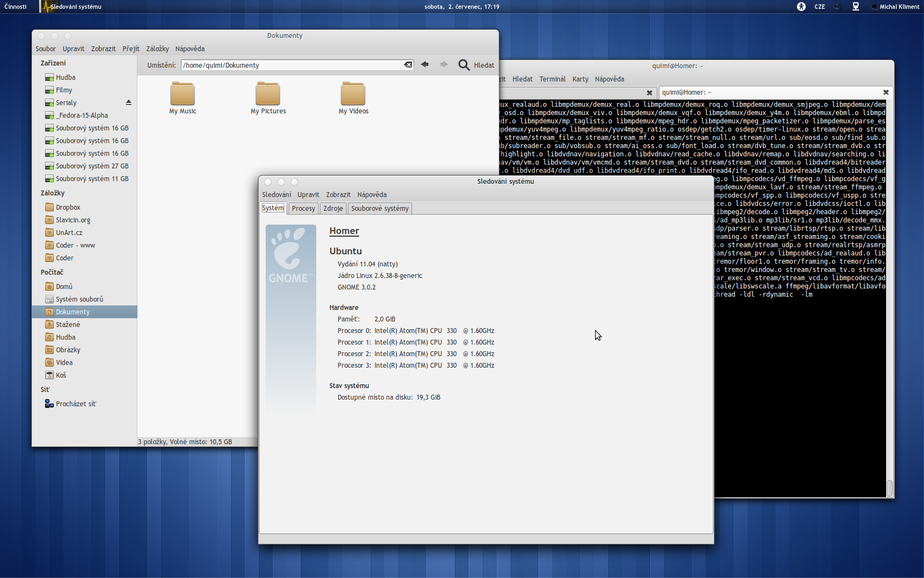Eject the Serialy drive
Image resolution: width=924 pixels, height=578 pixels.
click(129, 102)
